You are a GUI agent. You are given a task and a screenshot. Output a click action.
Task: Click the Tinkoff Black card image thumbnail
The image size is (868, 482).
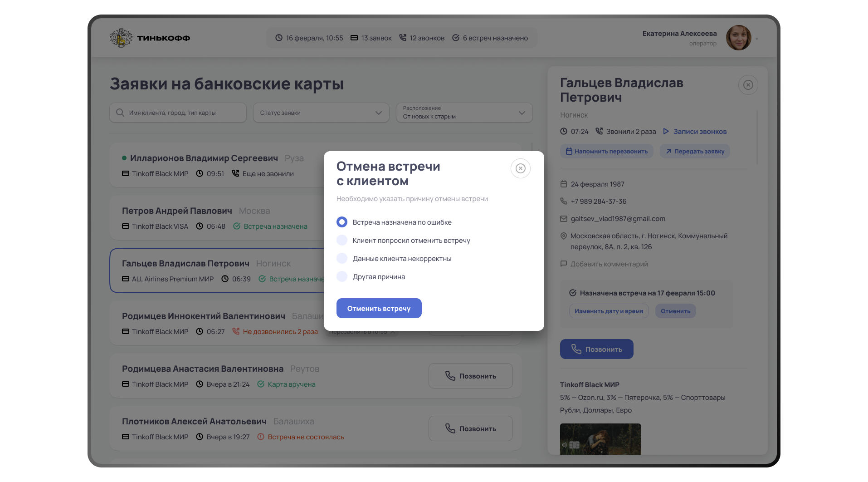(x=600, y=439)
